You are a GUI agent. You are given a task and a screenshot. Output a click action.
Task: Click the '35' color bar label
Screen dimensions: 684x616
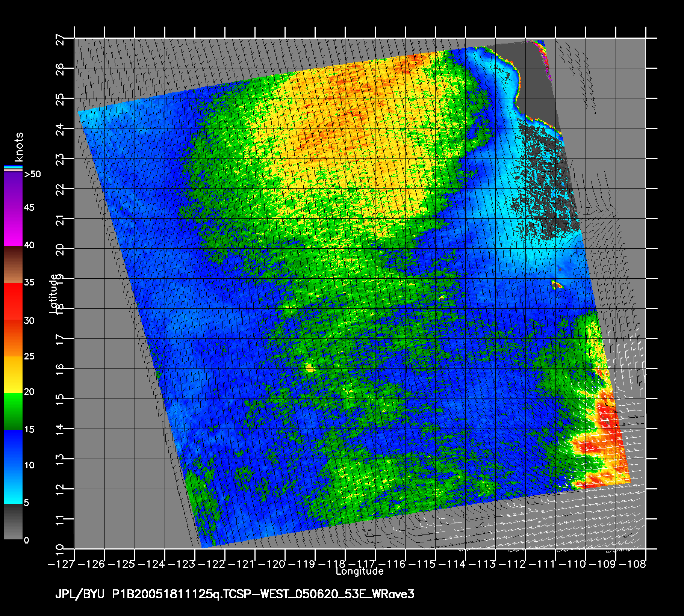click(x=29, y=282)
